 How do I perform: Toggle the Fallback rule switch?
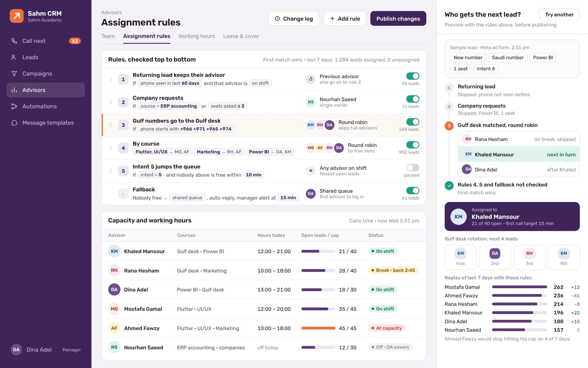[x=413, y=190]
